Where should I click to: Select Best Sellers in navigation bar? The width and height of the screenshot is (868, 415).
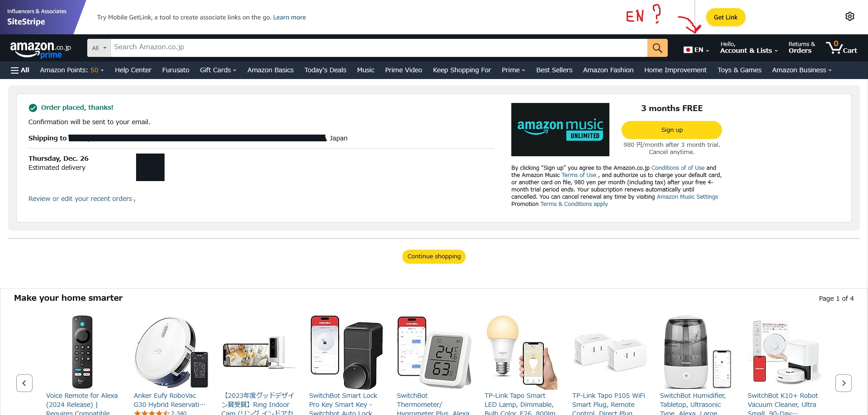pos(554,70)
